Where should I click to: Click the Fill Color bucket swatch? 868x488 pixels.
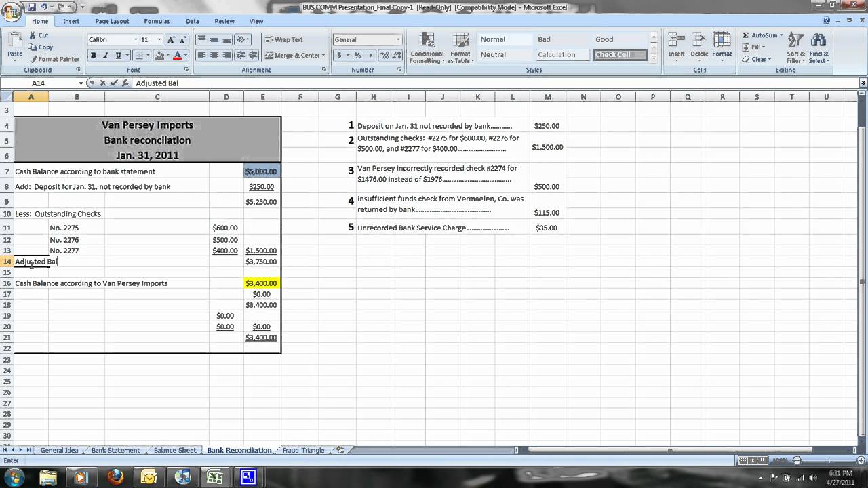pyautogui.click(x=159, y=56)
